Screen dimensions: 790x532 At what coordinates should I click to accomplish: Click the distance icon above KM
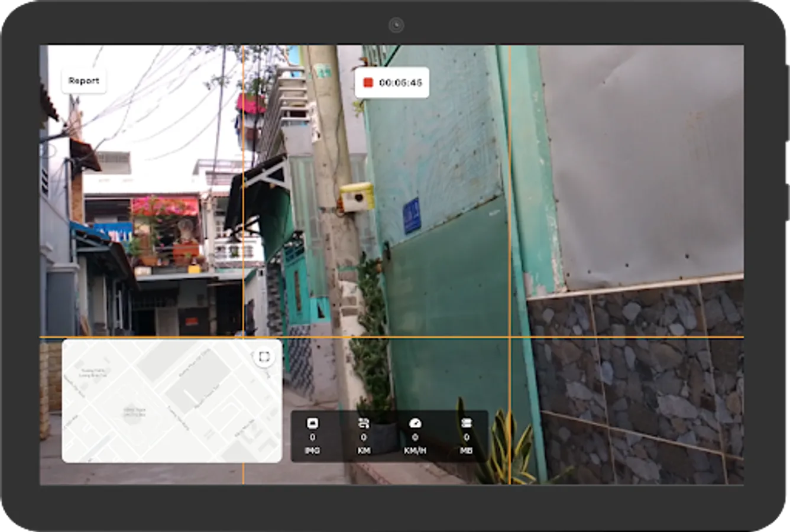tap(364, 423)
